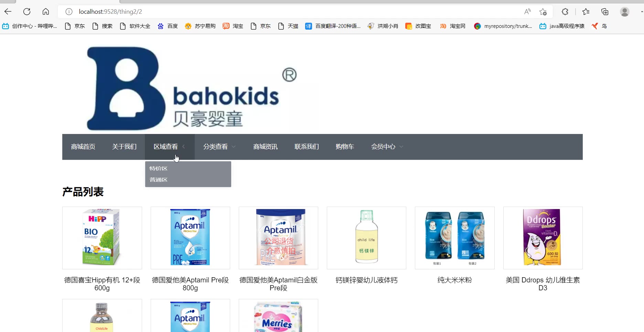Click the Read aloud icon

[x=527, y=12]
